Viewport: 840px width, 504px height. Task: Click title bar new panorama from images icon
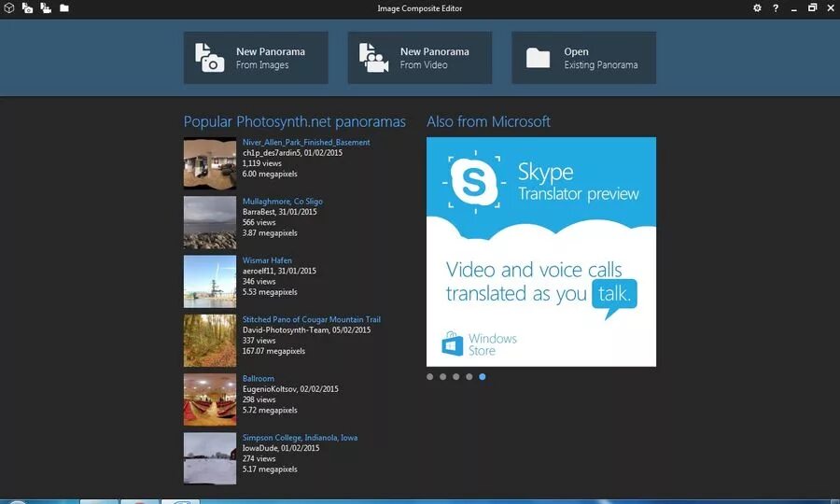pyautogui.click(x=27, y=8)
